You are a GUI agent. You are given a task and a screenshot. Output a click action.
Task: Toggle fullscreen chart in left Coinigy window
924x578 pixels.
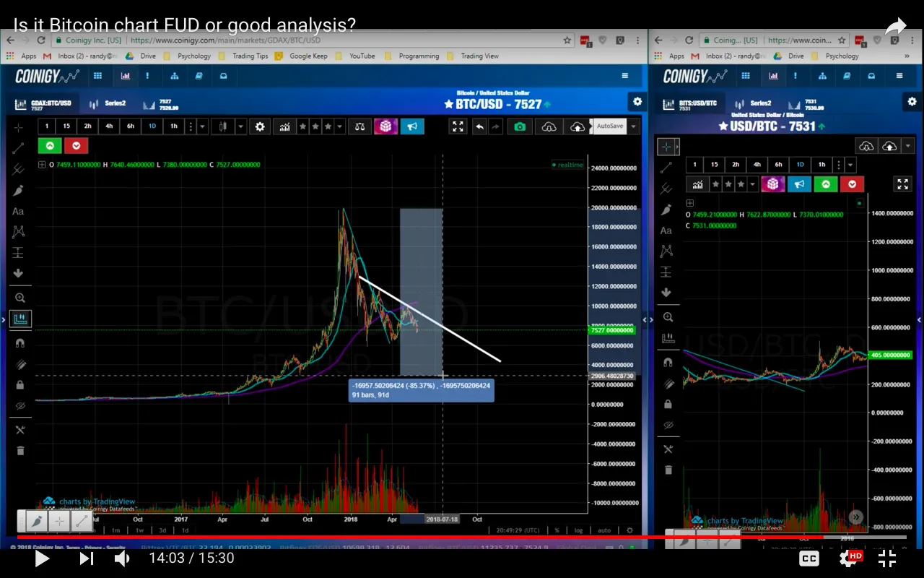(458, 126)
